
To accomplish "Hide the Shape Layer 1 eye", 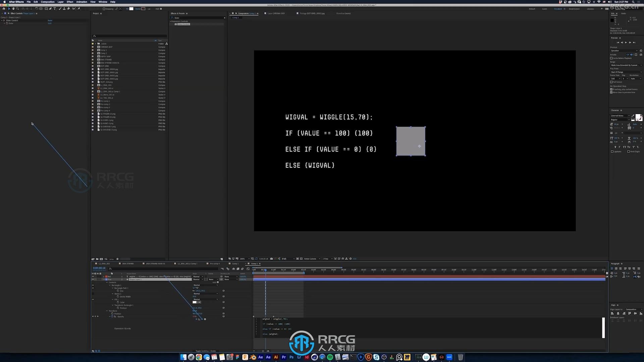I will click(93, 279).
